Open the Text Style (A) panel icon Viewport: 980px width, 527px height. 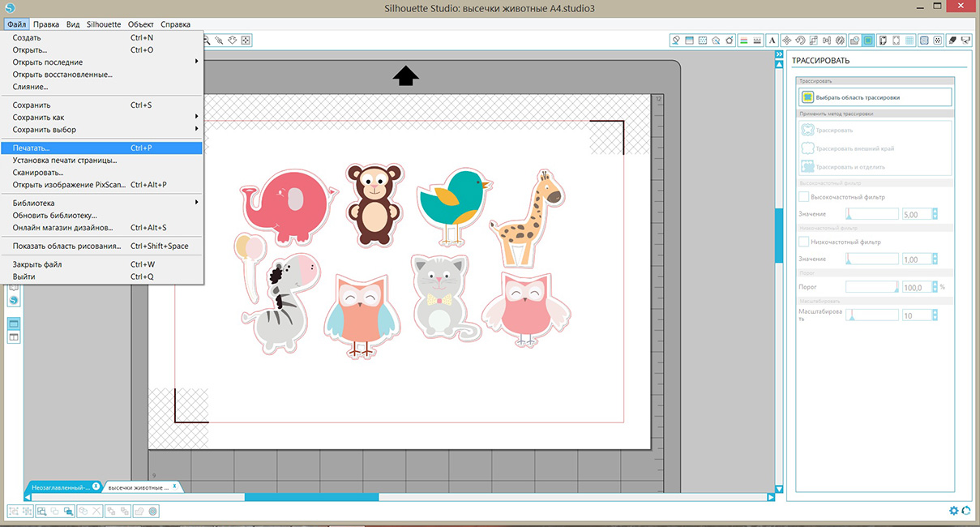pyautogui.click(x=772, y=40)
